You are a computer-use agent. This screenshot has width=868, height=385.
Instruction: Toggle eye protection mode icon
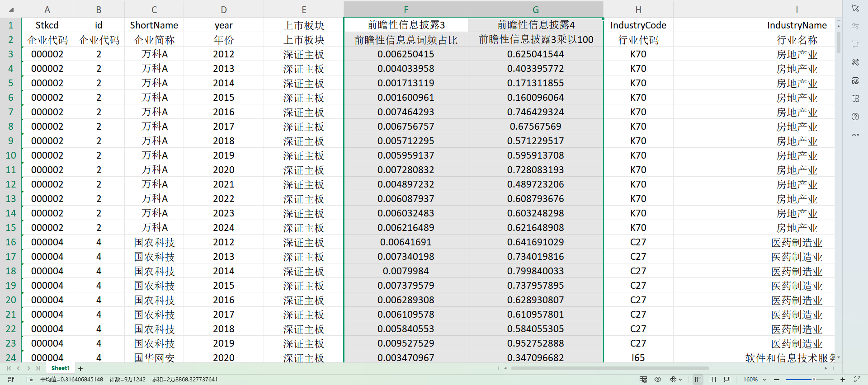(658, 380)
